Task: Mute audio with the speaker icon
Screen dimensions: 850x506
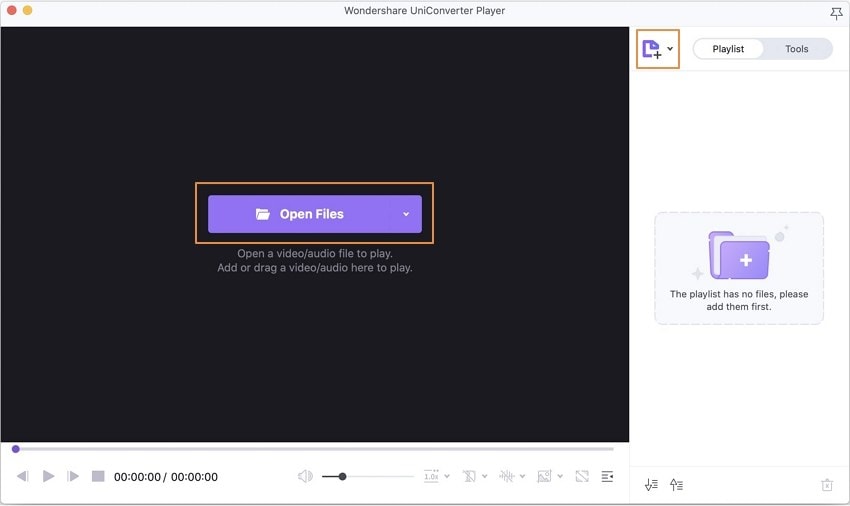Action: point(305,476)
